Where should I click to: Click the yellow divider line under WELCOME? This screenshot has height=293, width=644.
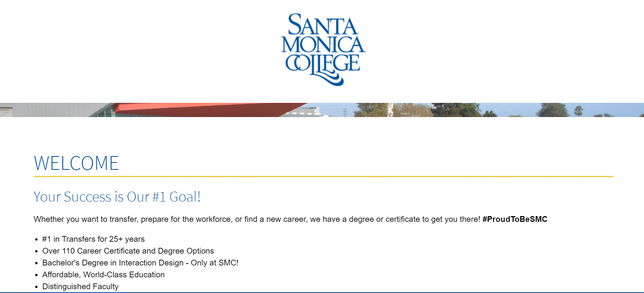[x=323, y=176]
